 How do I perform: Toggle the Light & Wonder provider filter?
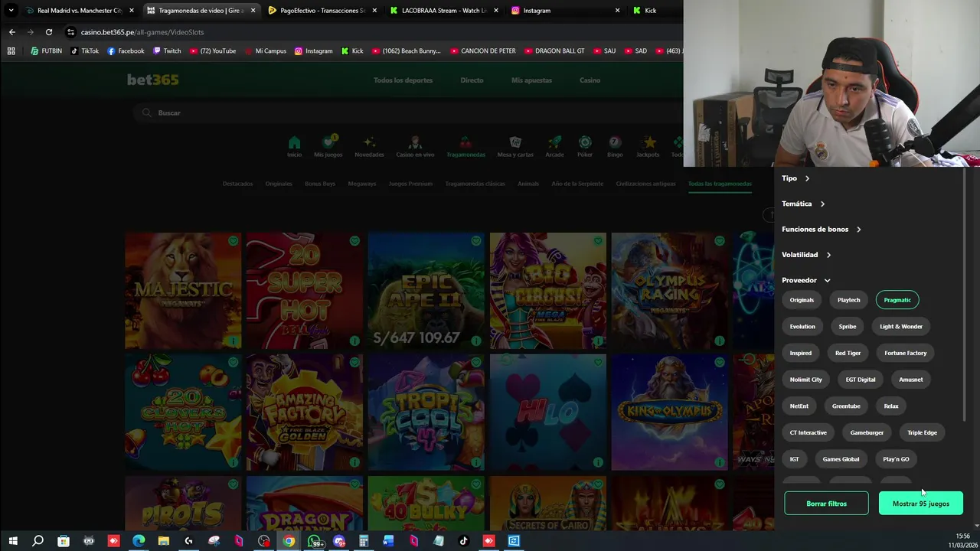point(901,327)
